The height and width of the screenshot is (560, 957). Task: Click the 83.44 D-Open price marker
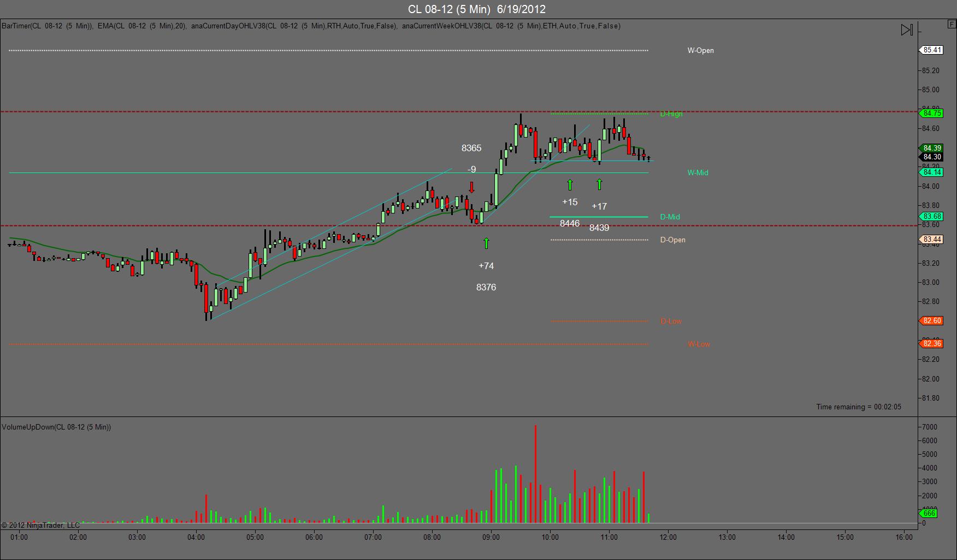pyautogui.click(x=932, y=240)
